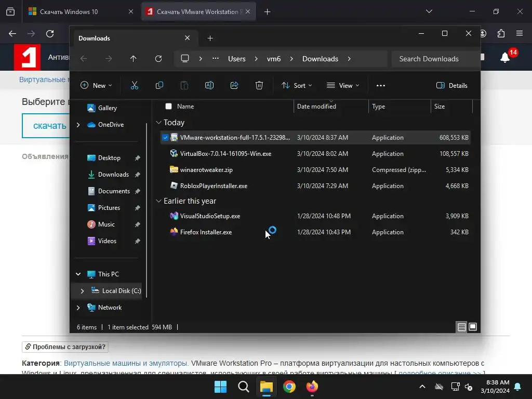Click the notification bell with 14 badge
532x399 pixels.
[505, 58]
